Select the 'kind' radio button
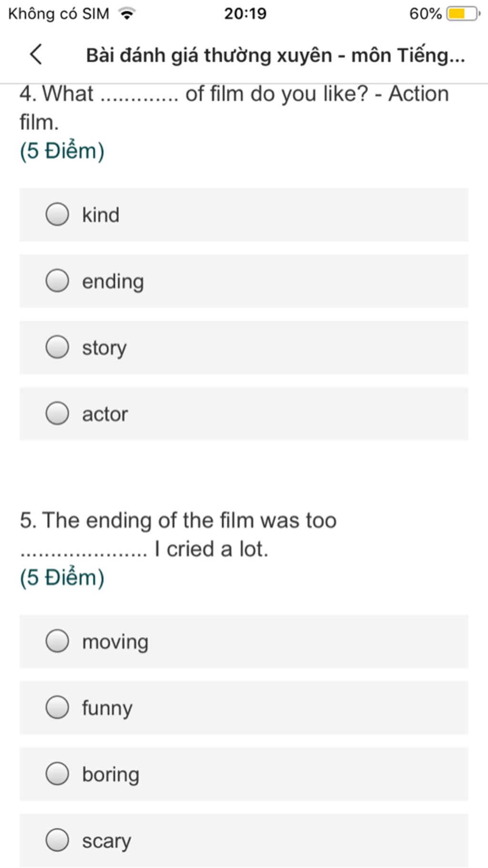Viewport: 488px width, 868px height. [58, 214]
